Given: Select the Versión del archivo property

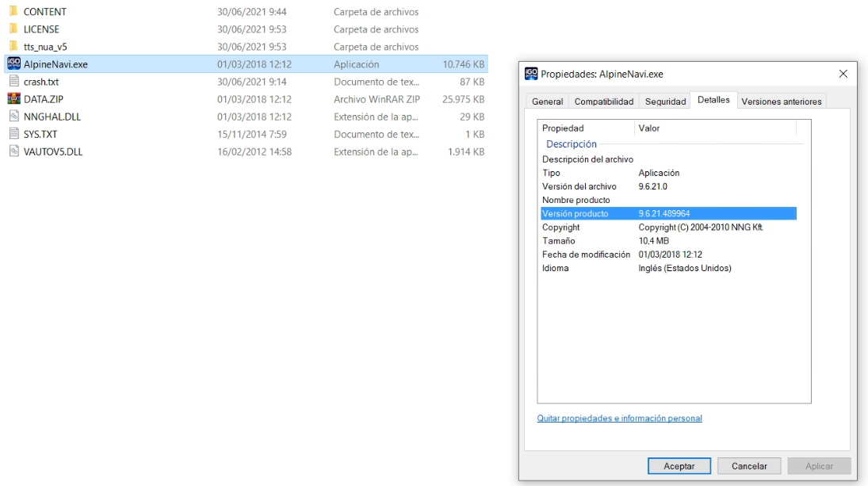Looking at the screenshot, I should 579,186.
